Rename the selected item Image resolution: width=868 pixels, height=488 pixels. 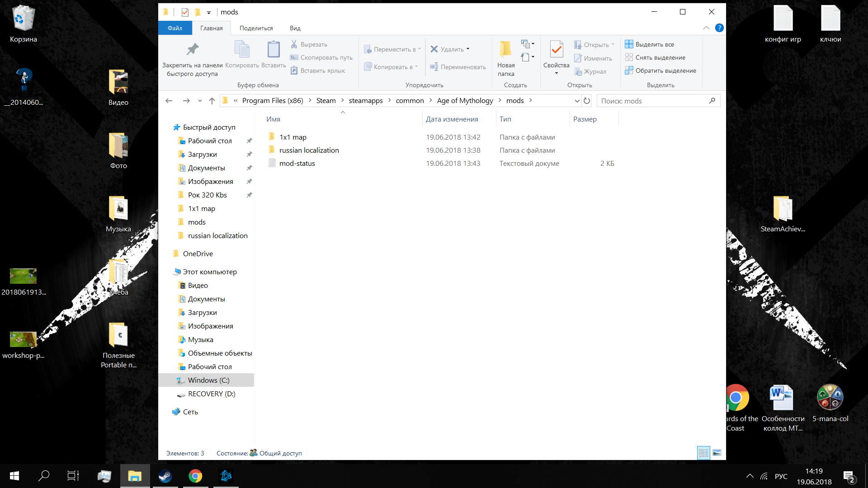[458, 67]
